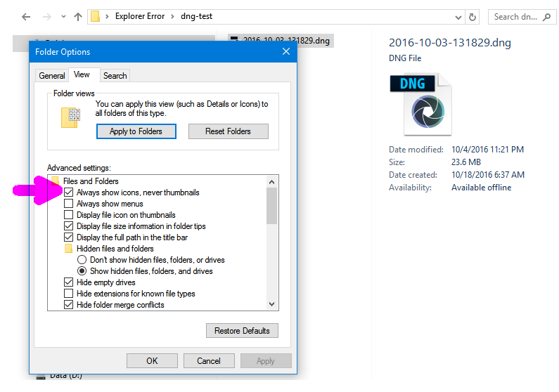Click the Advanced settings scrollbar thumb
The width and height of the screenshot is (559, 392).
click(271, 206)
